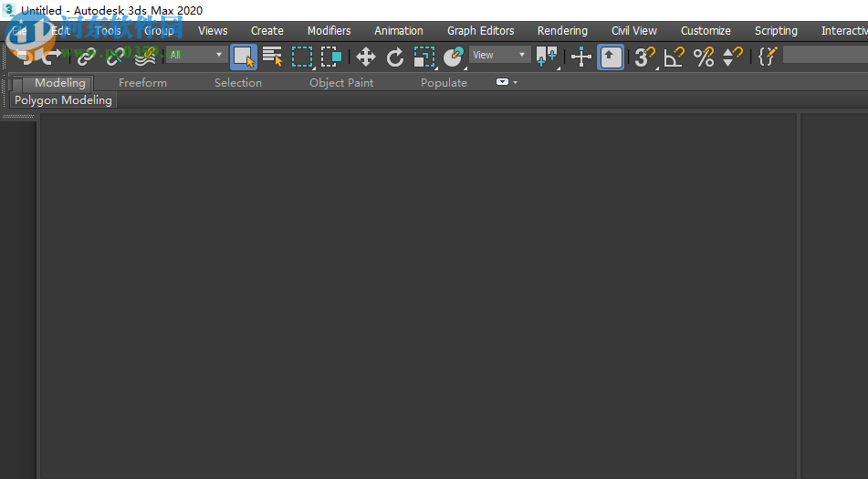The image size is (868, 479).
Task: Open the View reference coordinate dropdown
Action: pos(499,55)
